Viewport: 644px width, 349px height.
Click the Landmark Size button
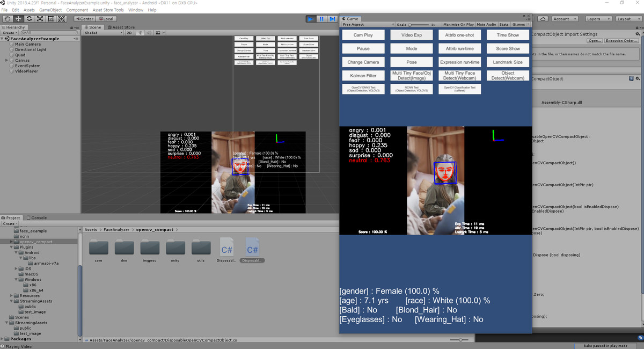click(508, 62)
